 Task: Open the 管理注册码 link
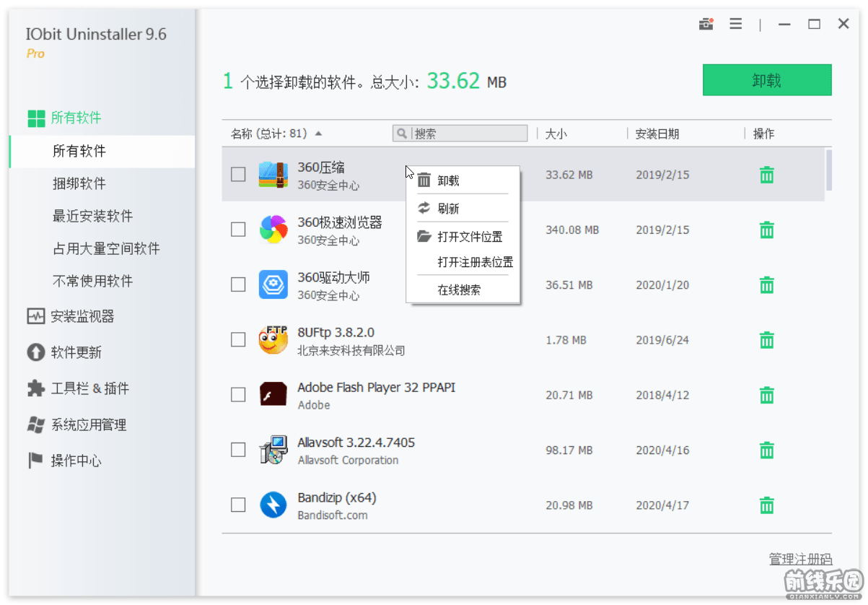(x=800, y=560)
